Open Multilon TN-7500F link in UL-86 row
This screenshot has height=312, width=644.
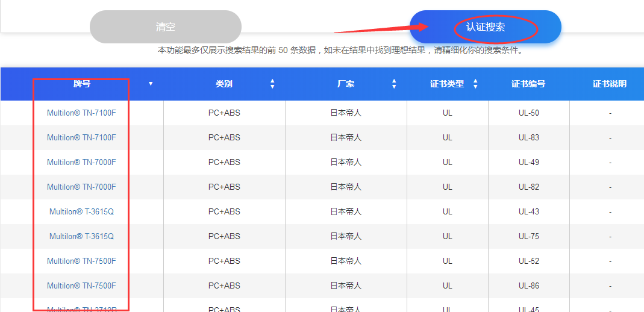(81, 285)
